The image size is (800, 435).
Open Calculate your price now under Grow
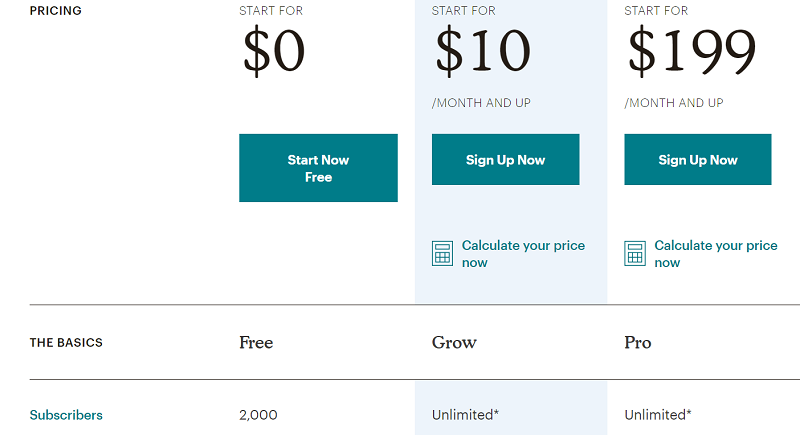click(522, 254)
